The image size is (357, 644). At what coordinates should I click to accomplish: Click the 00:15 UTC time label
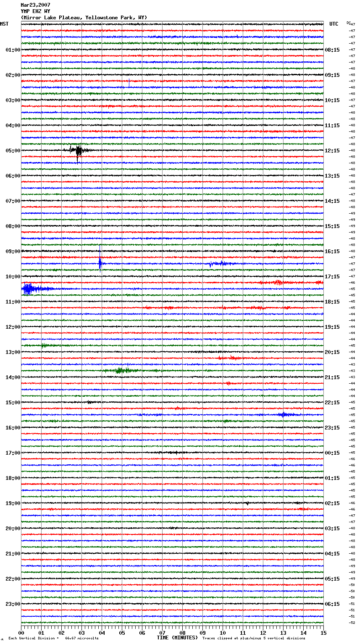coord(332,453)
